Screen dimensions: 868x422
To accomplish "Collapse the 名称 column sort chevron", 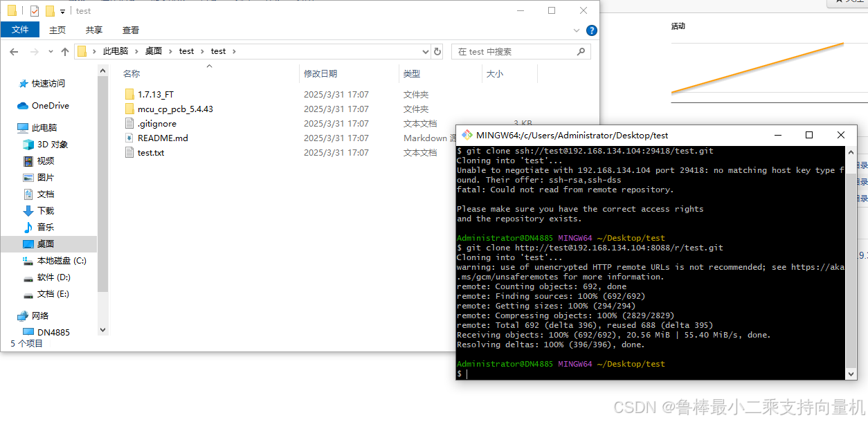I will coord(208,66).
